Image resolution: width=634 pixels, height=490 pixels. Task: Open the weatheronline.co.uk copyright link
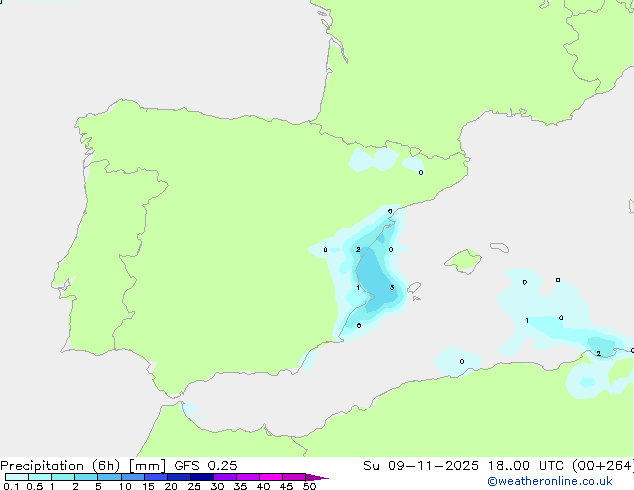[550, 481]
